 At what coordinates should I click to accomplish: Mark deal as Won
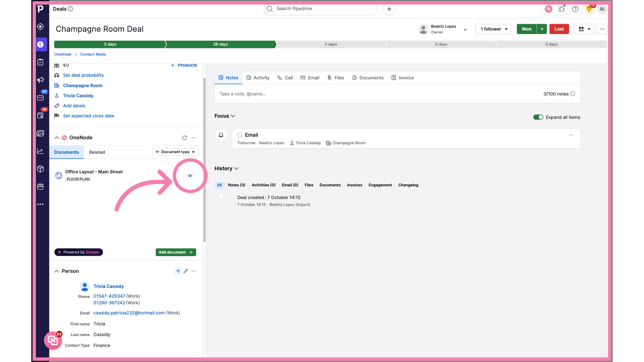527,29
